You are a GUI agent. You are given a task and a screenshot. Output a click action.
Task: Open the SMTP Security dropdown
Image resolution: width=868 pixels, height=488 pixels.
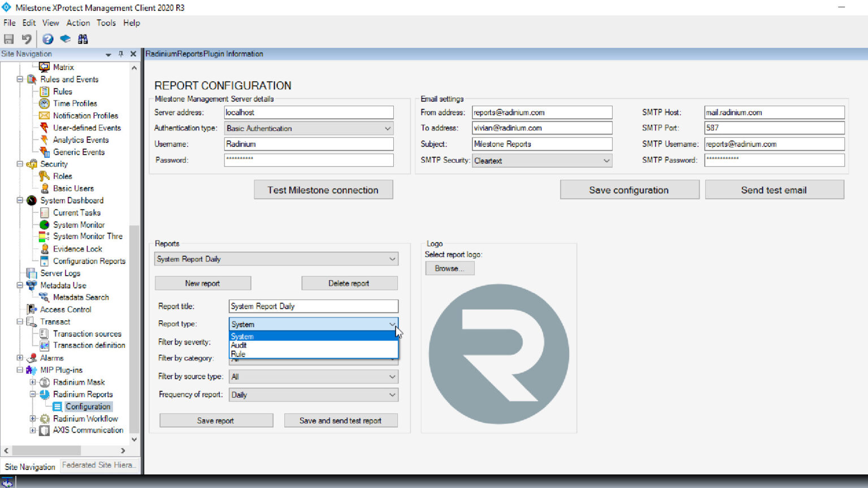coord(542,161)
